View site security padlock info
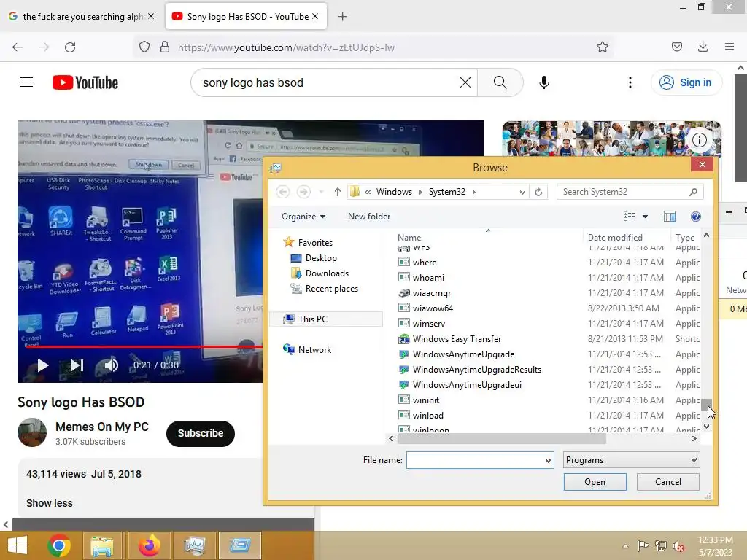This screenshot has height=560, width=747. click(x=165, y=47)
